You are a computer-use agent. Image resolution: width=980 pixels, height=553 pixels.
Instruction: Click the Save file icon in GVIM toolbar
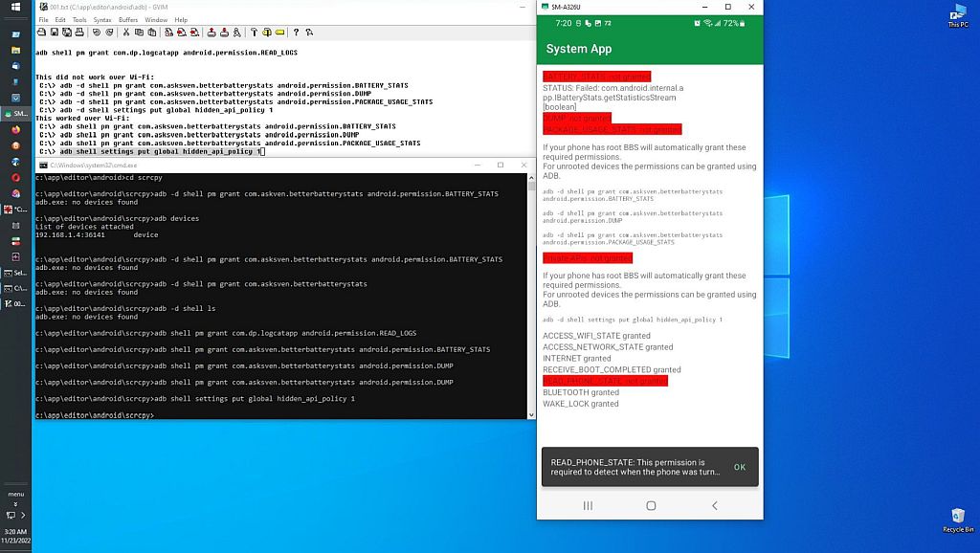pyautogui.click(x=55, y=32)
